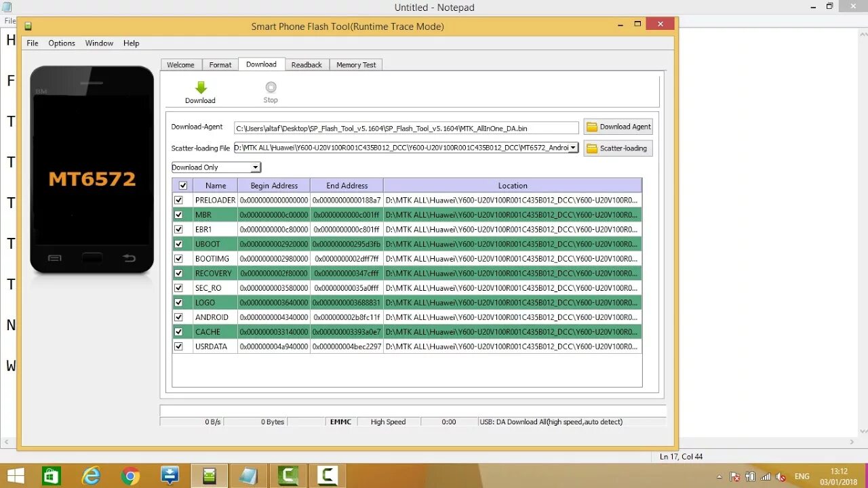Click ANDROID begin address 0x0000000004340000
This screenshot has width=868, height=488.
[274, 317]
